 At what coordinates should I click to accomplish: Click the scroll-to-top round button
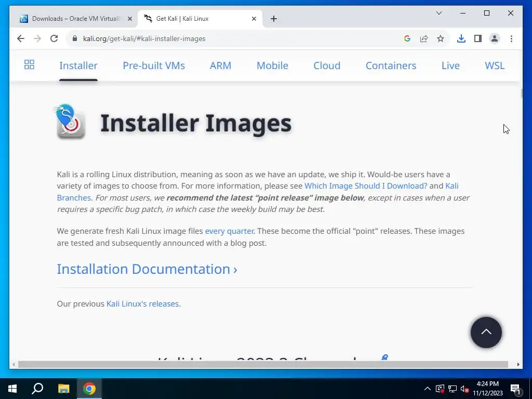tap(486, 332)
